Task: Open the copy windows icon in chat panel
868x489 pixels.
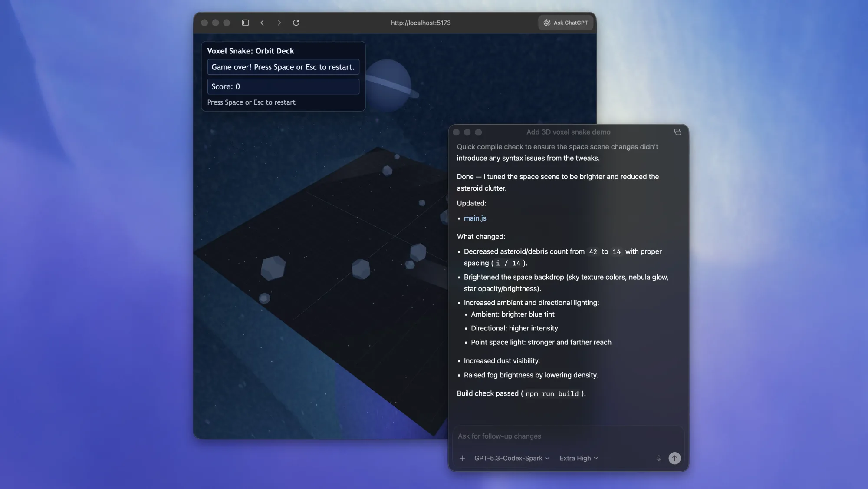Action: tap(677, 132)
